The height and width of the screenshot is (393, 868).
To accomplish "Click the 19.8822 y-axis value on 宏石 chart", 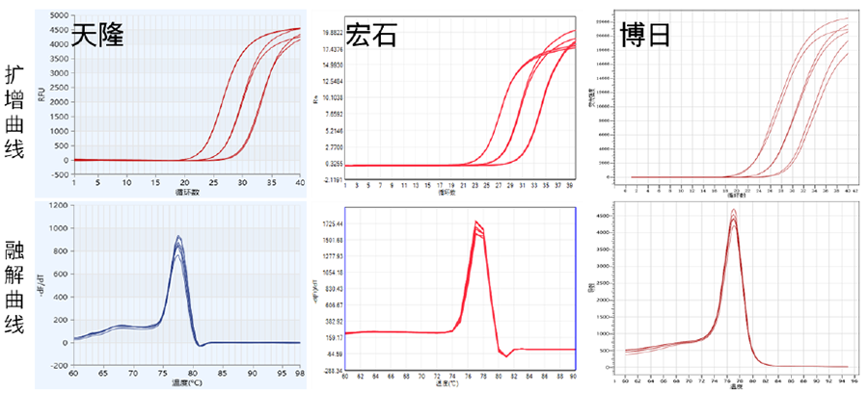I will pyautogui.click(x=333, y=33).
